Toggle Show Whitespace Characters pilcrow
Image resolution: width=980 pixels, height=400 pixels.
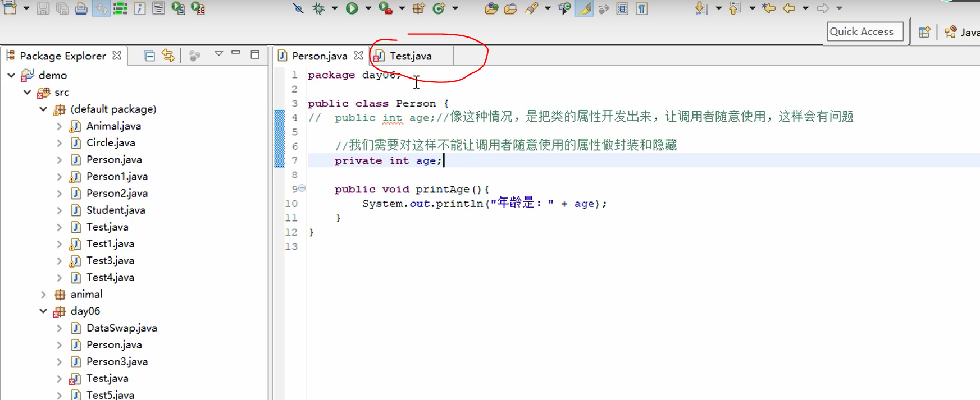(x=642, y=8)
